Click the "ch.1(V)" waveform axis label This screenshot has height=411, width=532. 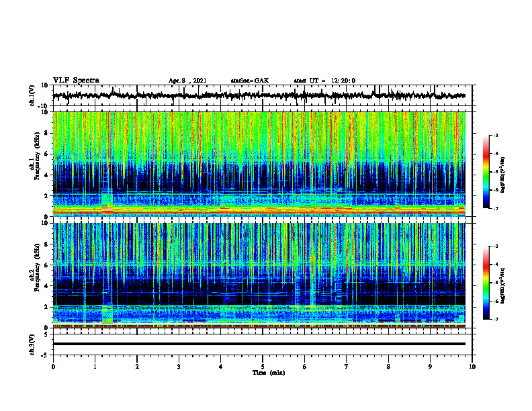click(32, 95)
